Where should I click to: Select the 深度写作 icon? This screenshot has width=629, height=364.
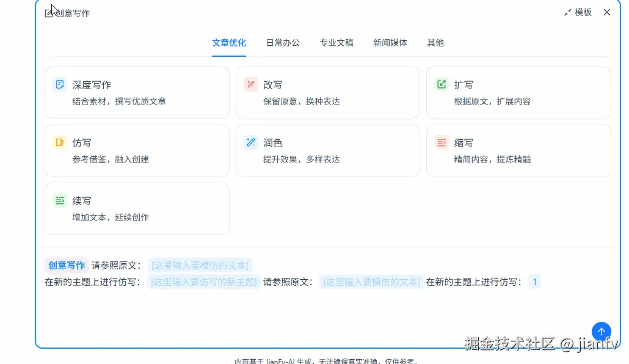[x=60, y=85]
